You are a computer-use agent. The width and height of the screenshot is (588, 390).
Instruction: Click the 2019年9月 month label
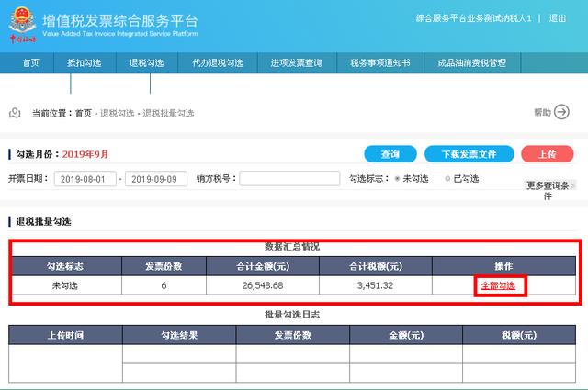pos(85,154)
